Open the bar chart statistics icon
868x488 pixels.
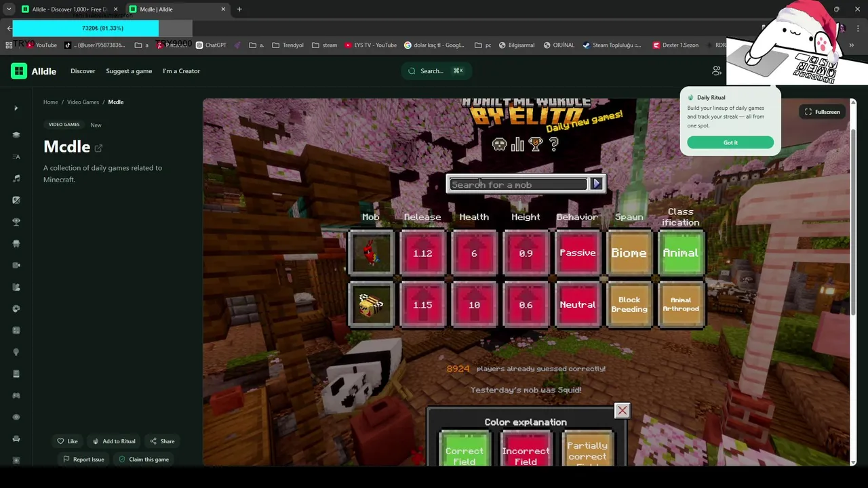coord(517,144)
